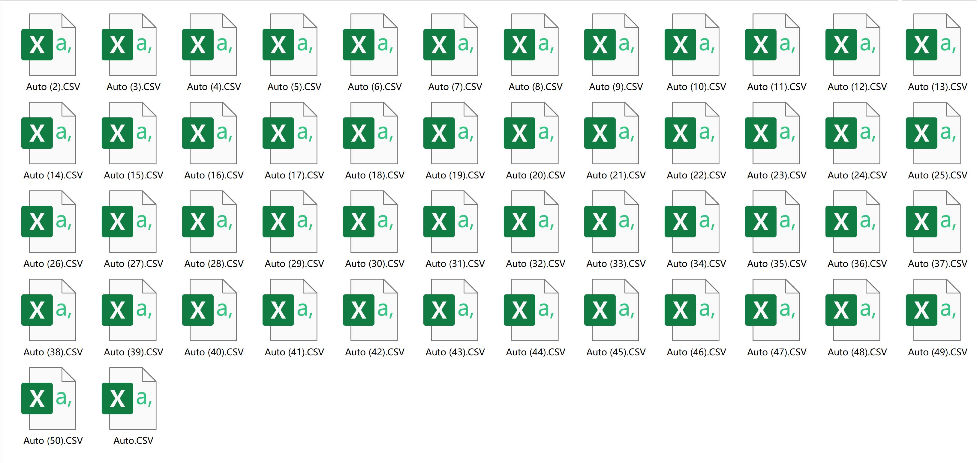Select the Auto (25).CSV file icon
The height and width of the screenshot is (463, 980).
[933, 133]
